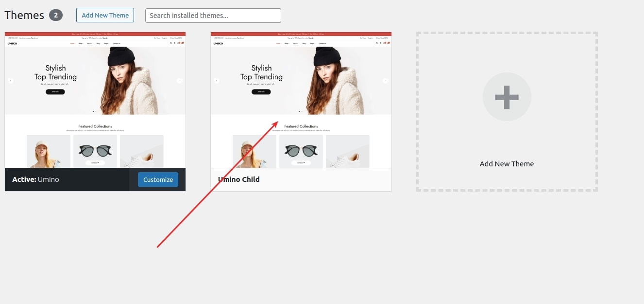
Task: Click the Active: Umino label bar
Action: (36, 179)
